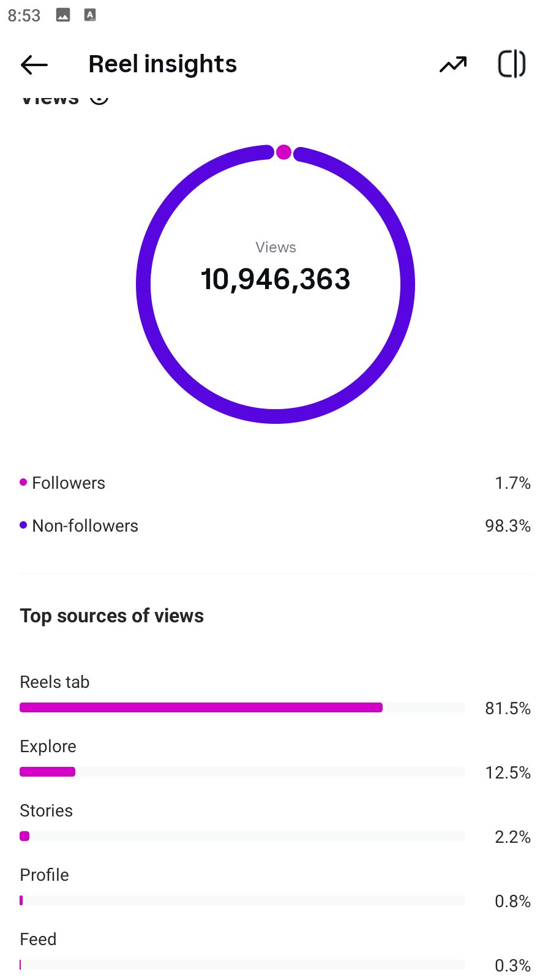Screen dimensions: 551x980
Task: Tap the Profile source label
Action: pyautogui.click(x=45, y=875)
